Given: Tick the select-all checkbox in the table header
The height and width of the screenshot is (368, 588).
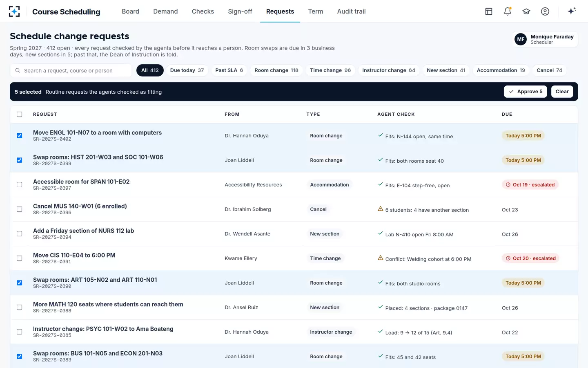Looking at the screenshot, I should coord(19,114).
